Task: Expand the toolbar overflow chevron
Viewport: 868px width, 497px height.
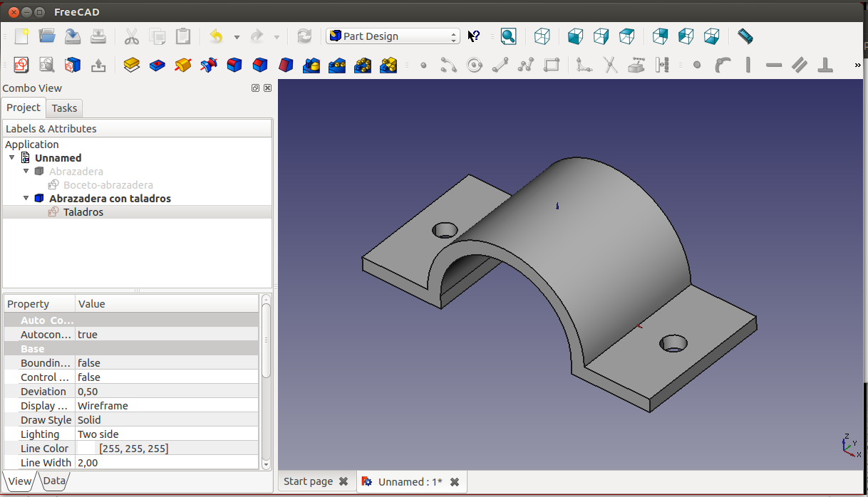Action: point(857,66)
